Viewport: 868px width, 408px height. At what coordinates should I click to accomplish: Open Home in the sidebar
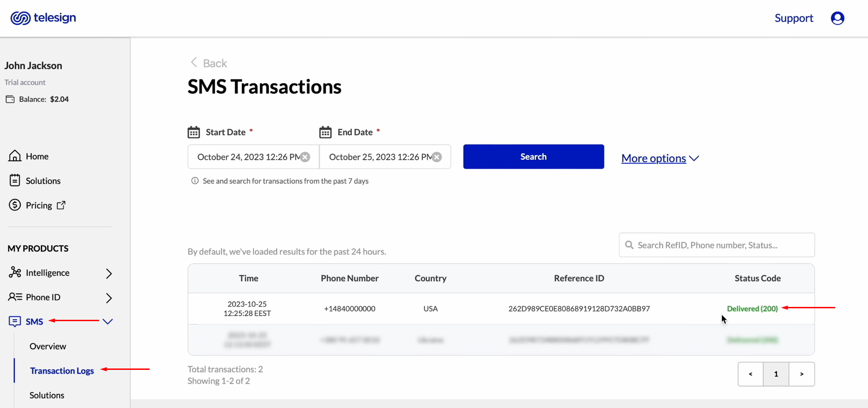[37, 156]
